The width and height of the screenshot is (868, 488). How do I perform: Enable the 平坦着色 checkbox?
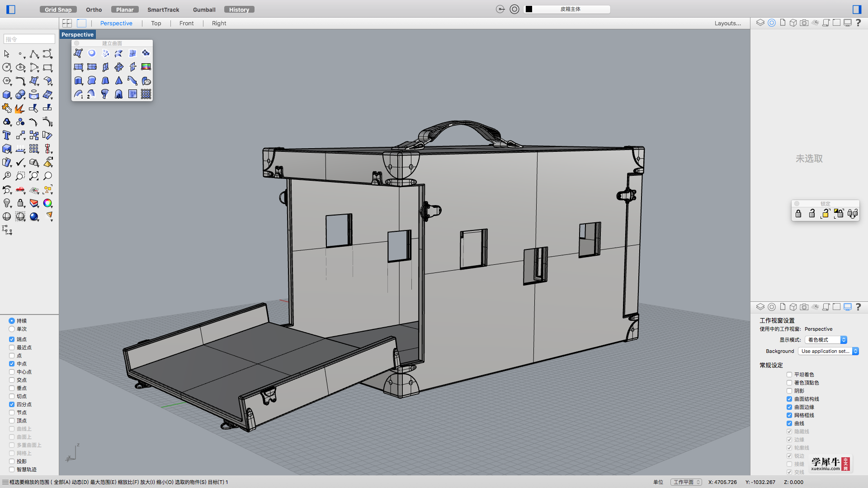click(x=789, y=375)
